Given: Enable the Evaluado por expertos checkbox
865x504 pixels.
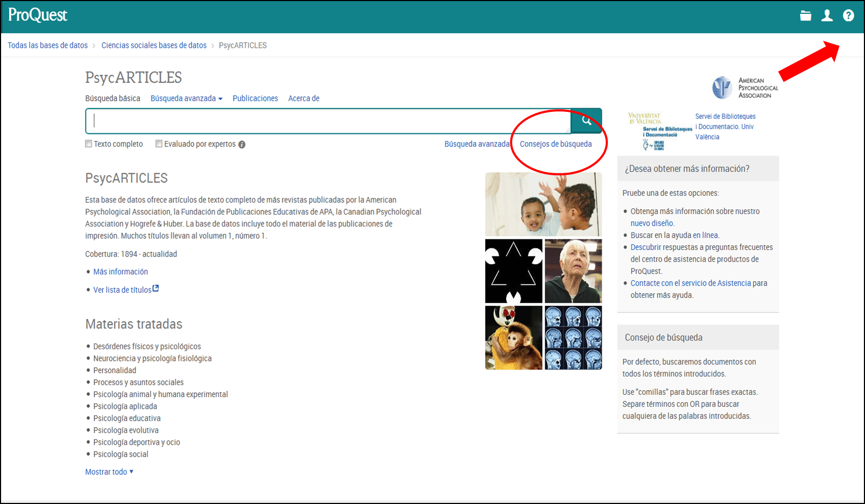Looking at the screenshot, I should pyautogui.click(x=159, y=144).
